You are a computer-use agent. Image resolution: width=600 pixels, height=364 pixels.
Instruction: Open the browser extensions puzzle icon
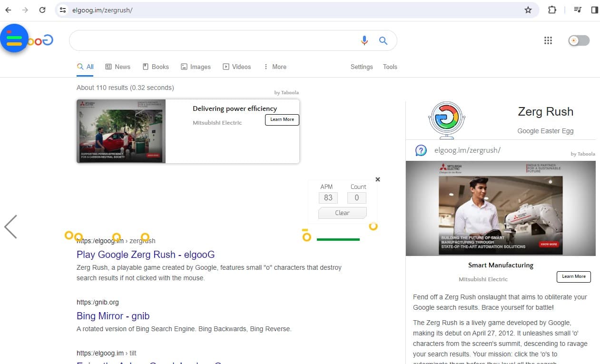pyautogui.click(x=552, y=10)
